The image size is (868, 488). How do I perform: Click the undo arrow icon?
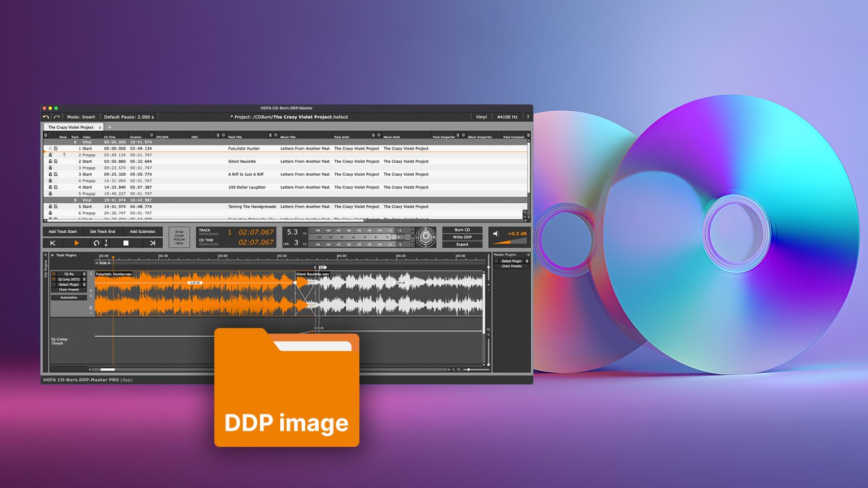[x=46, y=117]
